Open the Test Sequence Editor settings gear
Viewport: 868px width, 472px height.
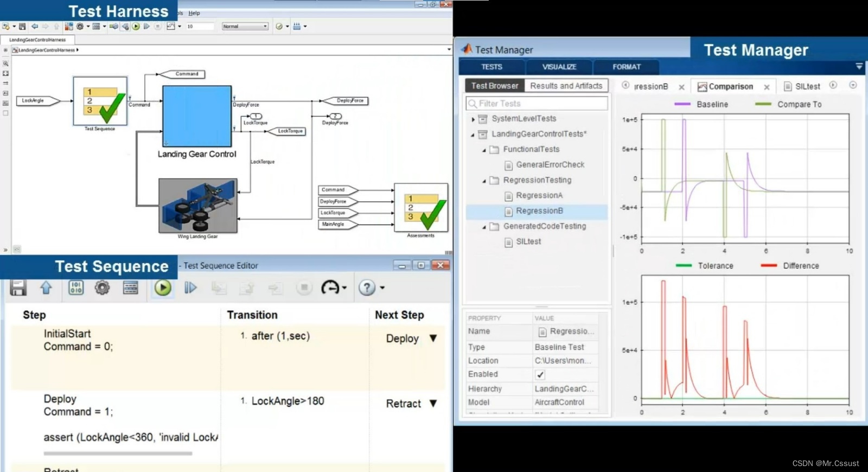[x=102, y=288]
